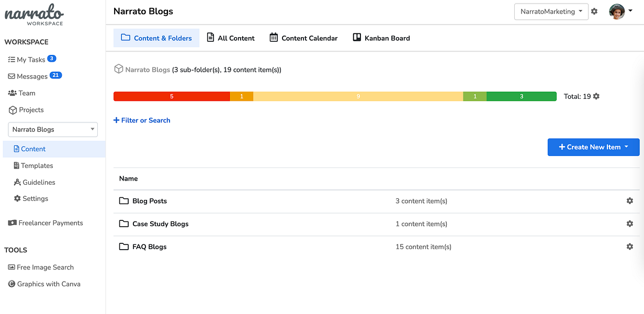644x314 pixels.
Task: Open the settings gear next to Total: 19
Action: [596, 96]
